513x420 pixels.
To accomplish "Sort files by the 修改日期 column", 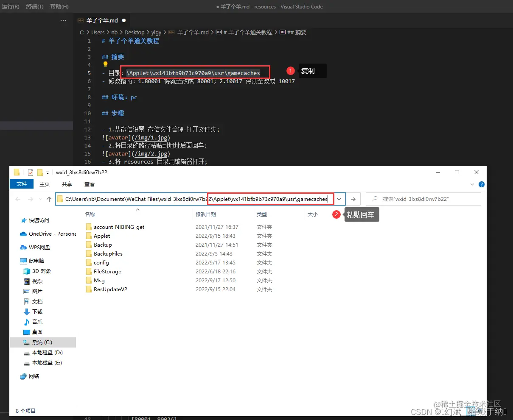I will (x=206, y=214).
